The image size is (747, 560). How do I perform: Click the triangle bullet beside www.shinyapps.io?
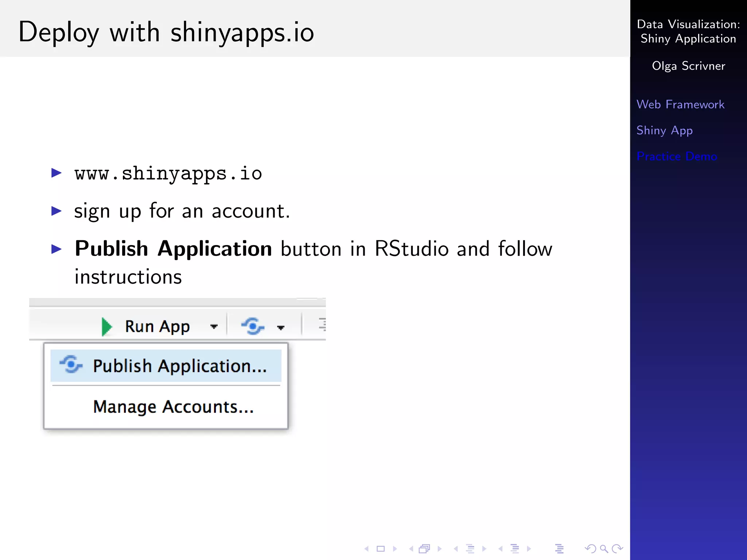pyautogui.click(x=57, y=173)
